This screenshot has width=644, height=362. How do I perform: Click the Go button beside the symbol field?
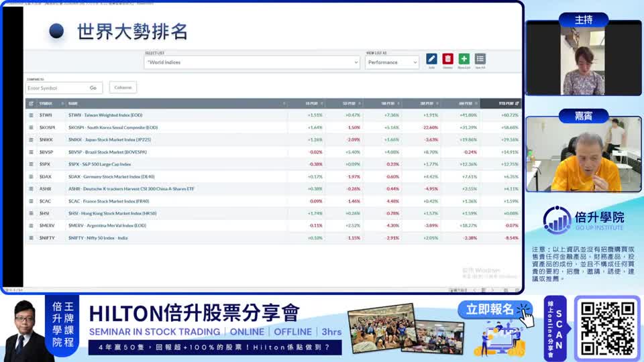click(93, 88)
